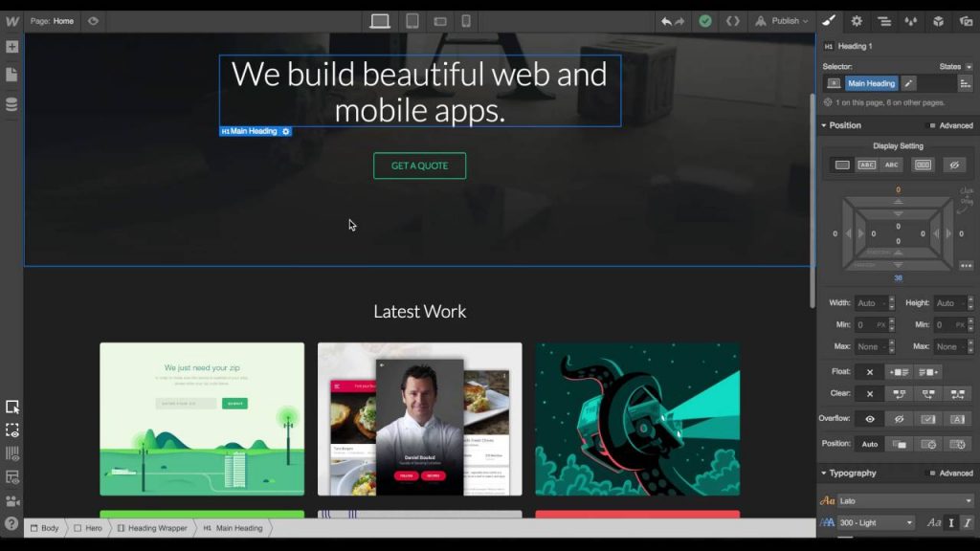
Task: Toggle italic typography style
Action: 967,523
